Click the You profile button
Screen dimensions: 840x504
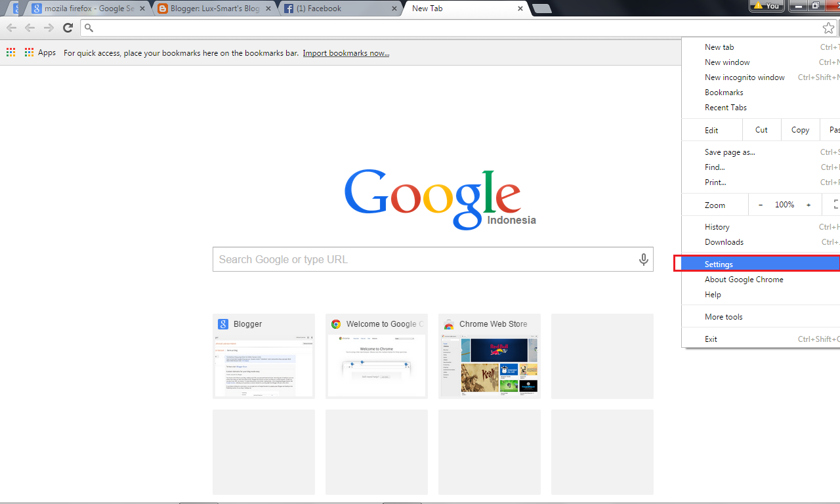[767, 6]
